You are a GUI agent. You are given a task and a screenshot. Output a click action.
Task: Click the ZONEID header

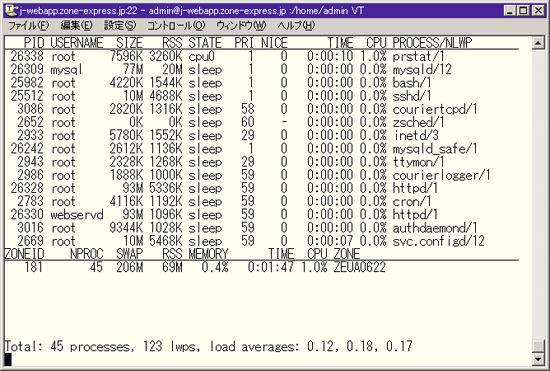tap(25, 254)
